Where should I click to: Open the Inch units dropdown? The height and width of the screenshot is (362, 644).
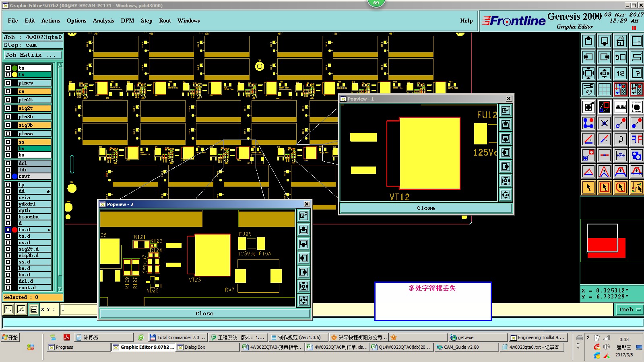[x=630, y=309]
